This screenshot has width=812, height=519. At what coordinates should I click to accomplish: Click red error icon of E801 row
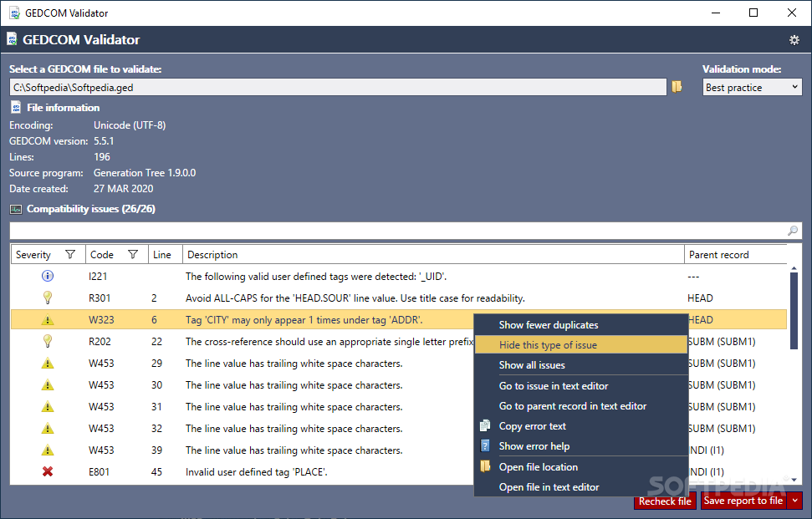(47, 471)
